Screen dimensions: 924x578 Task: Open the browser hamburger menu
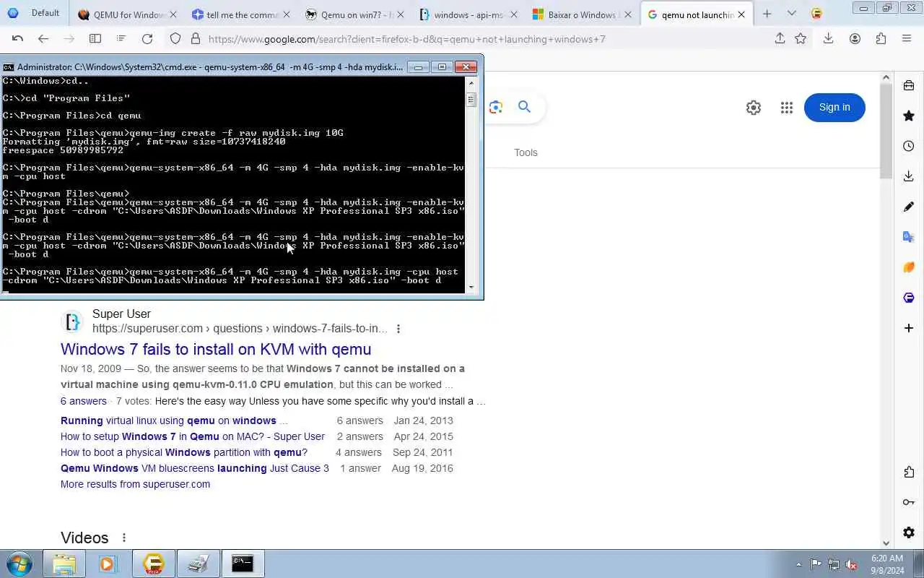907,39
